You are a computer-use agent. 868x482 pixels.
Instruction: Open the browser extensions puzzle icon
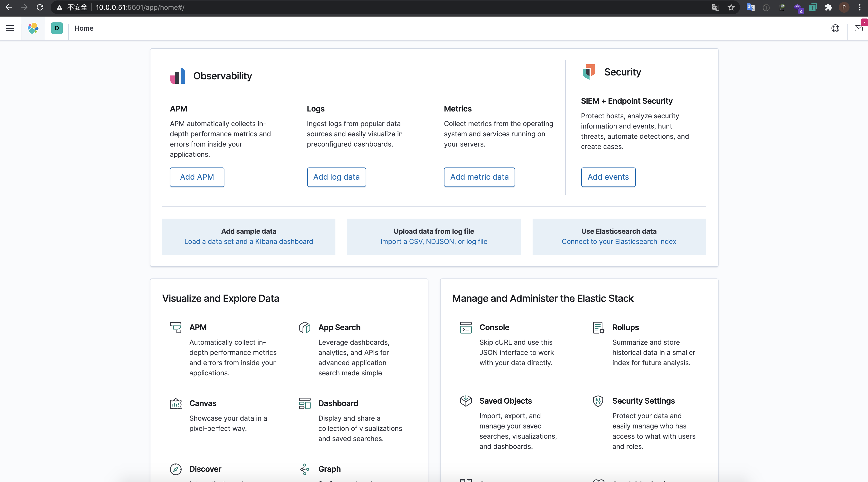(829, 7)
